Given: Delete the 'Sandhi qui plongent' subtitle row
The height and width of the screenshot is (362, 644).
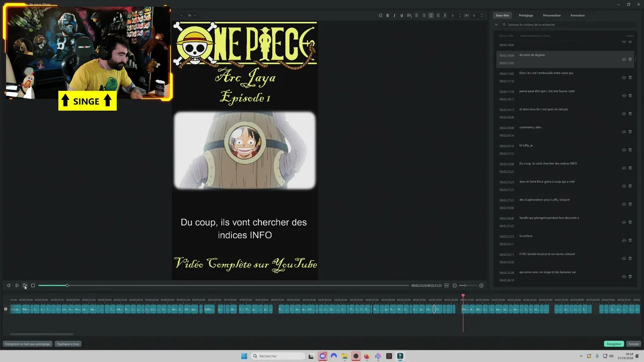Looking at the screenshot, I should 630,222.
